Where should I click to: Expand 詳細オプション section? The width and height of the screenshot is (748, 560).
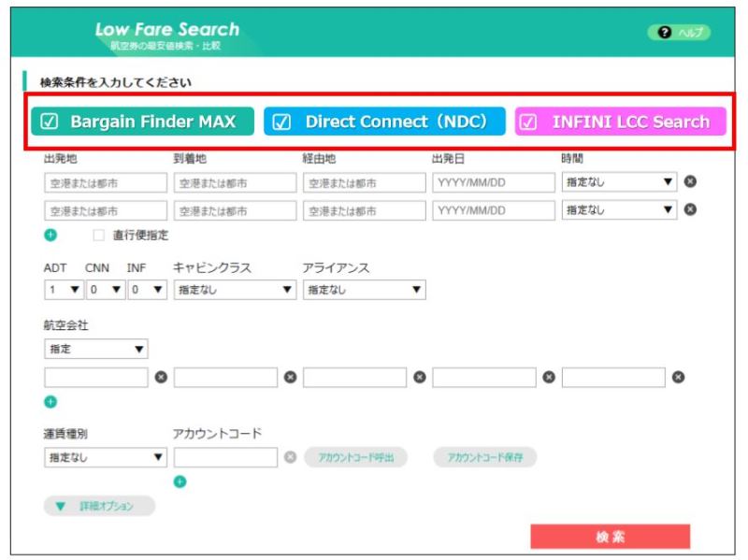(x=99, y=506)
